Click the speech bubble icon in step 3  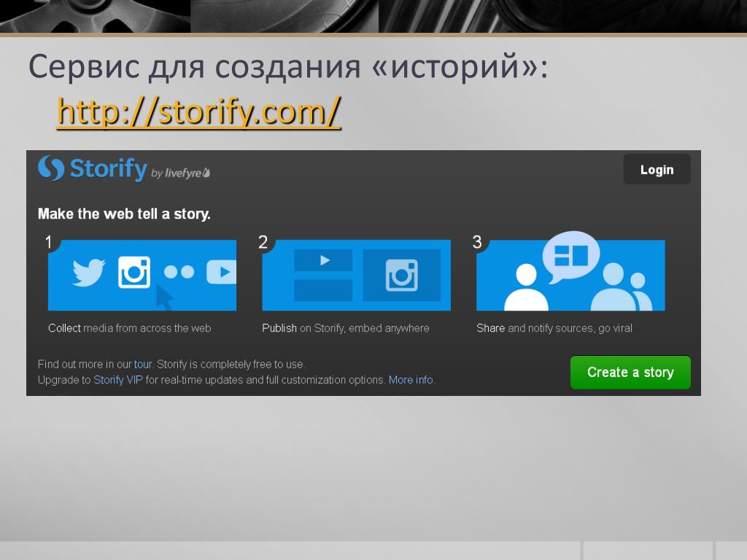(570, 257)
